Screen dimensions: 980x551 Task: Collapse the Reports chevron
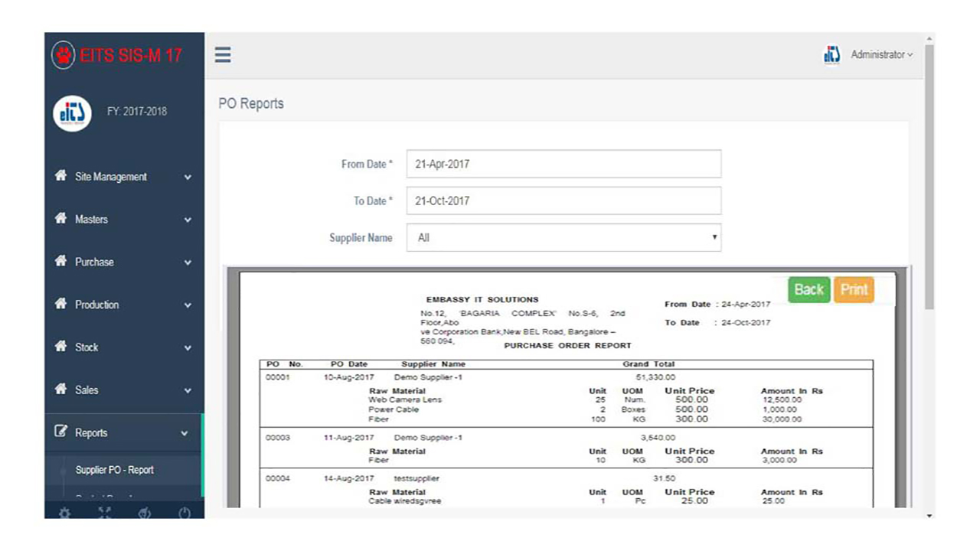[x=185, y=434]
